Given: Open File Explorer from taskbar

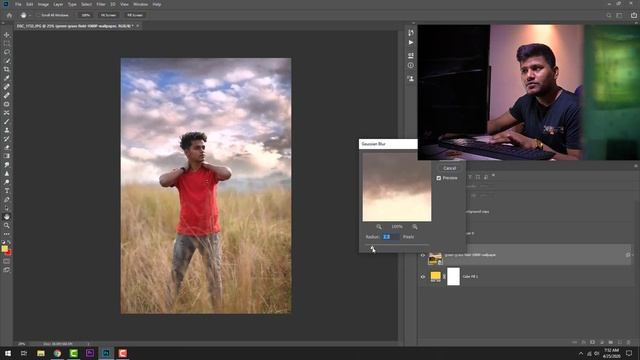Looking at the screenshot, I should (41, 353).
